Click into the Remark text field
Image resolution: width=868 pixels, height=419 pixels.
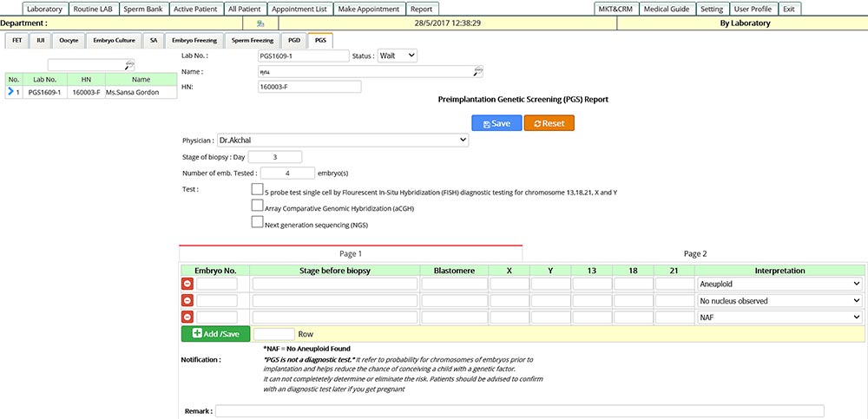(x=519, y=411)
